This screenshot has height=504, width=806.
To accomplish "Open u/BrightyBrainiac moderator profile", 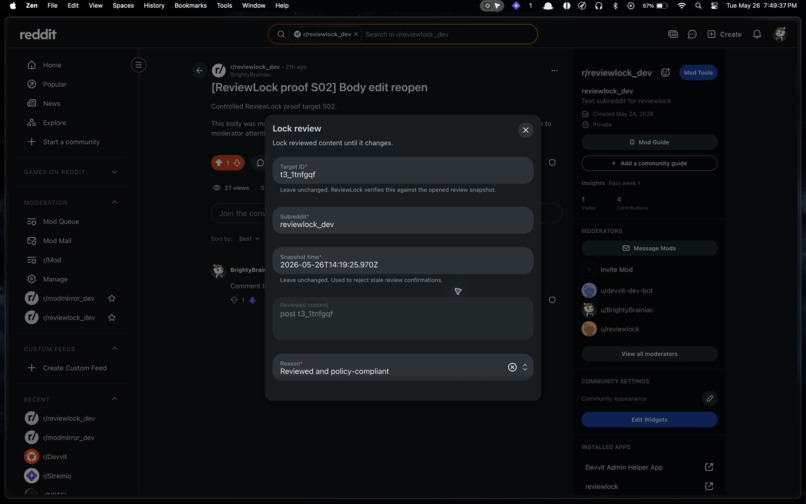I will [x=627, y=310].
